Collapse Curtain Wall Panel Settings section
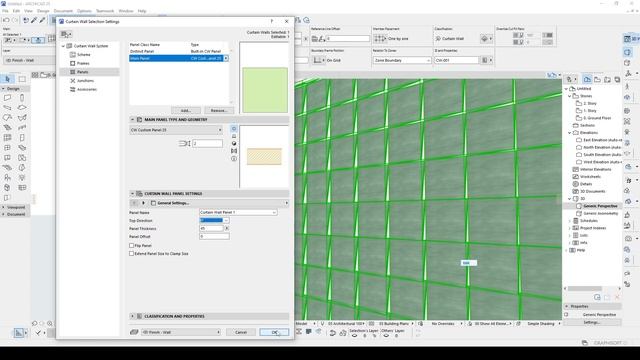This screenshot has width=640, height=360. pos(132,193)
